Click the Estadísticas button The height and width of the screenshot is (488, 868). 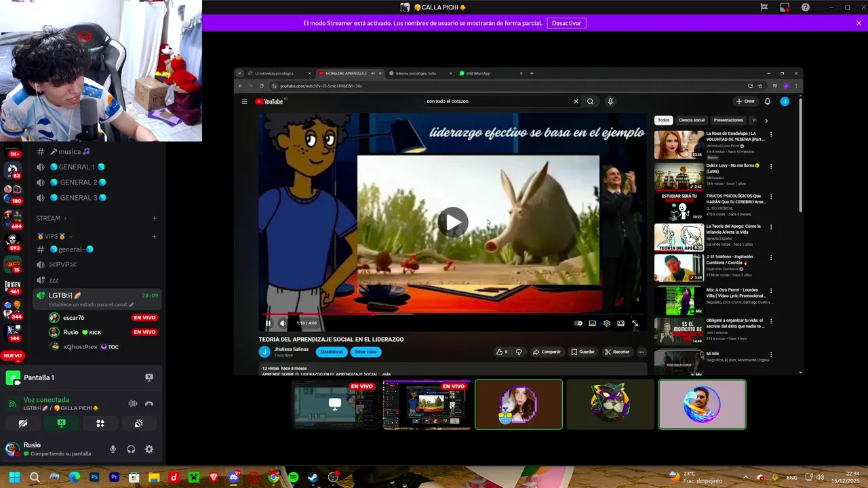coord(332,352)
